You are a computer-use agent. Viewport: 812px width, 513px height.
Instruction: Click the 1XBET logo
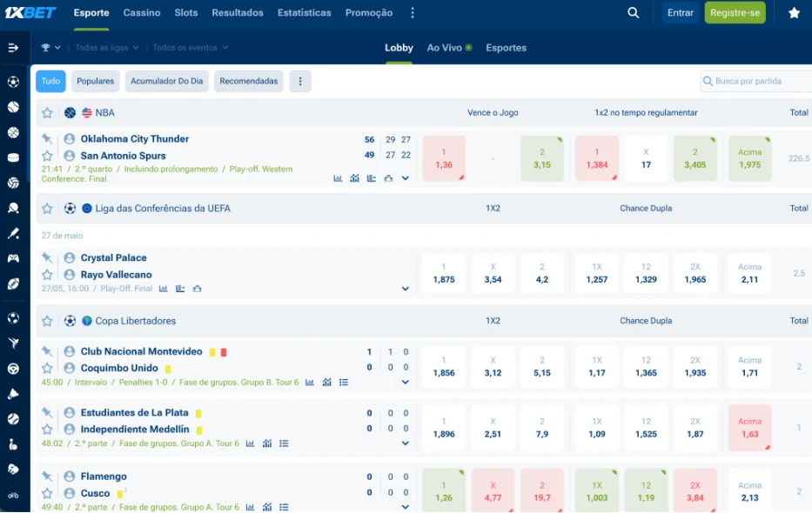(30, 12)
